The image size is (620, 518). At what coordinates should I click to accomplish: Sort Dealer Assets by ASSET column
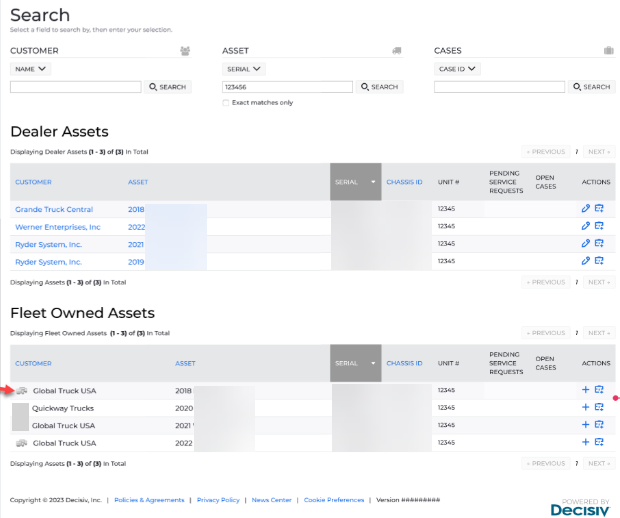click(138, 182)
